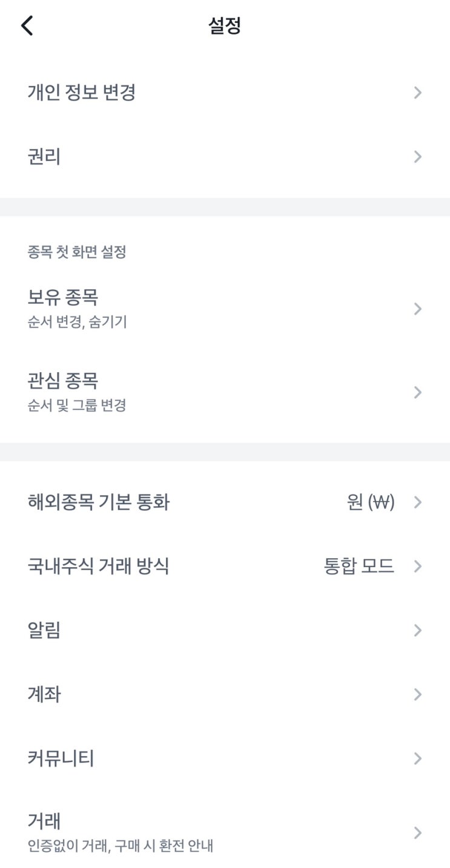Open the 계좌 account settings
The width and height of the screenshot is (450, 868).
tap(44, 694)
